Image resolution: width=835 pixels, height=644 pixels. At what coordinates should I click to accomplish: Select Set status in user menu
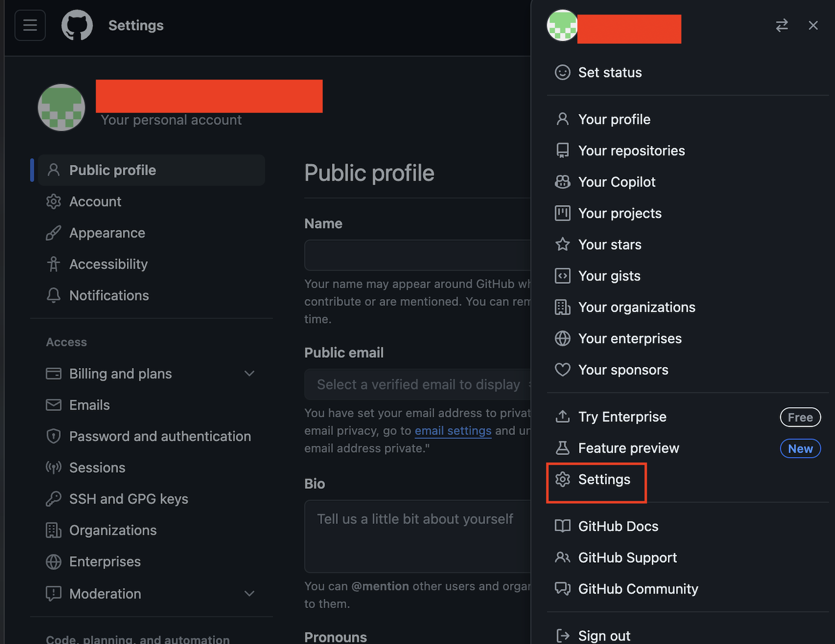[x=687, y=72]
